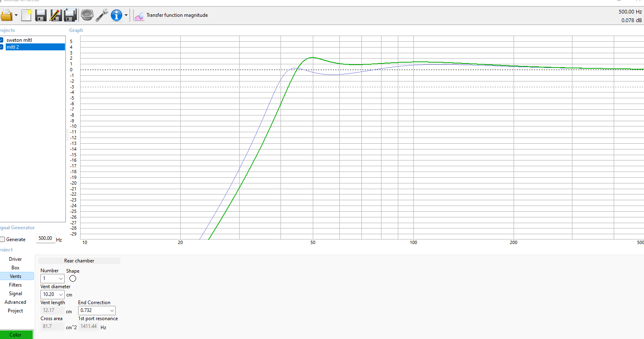Click the Graph section label

point(76,30)
